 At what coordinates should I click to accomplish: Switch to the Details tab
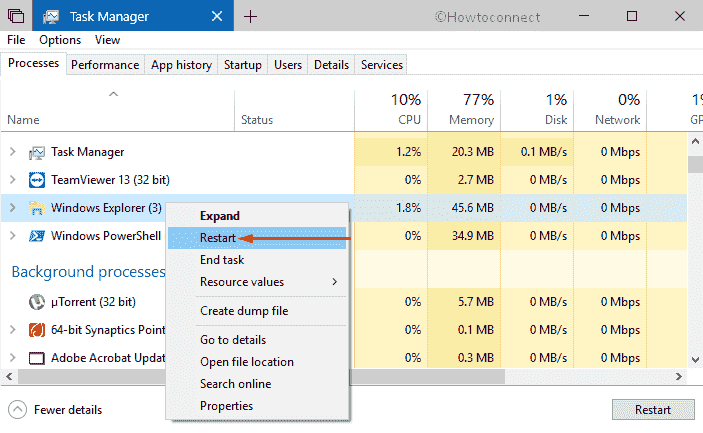coord(331,65)
